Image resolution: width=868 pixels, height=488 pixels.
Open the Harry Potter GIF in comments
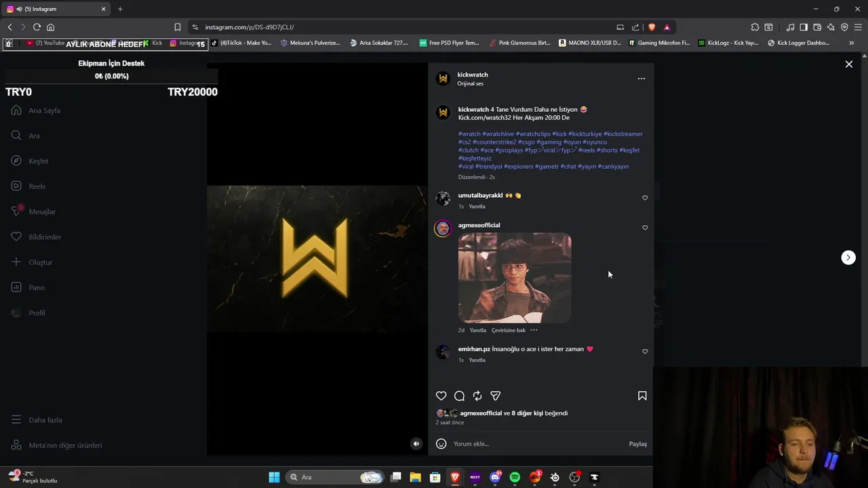515,278
